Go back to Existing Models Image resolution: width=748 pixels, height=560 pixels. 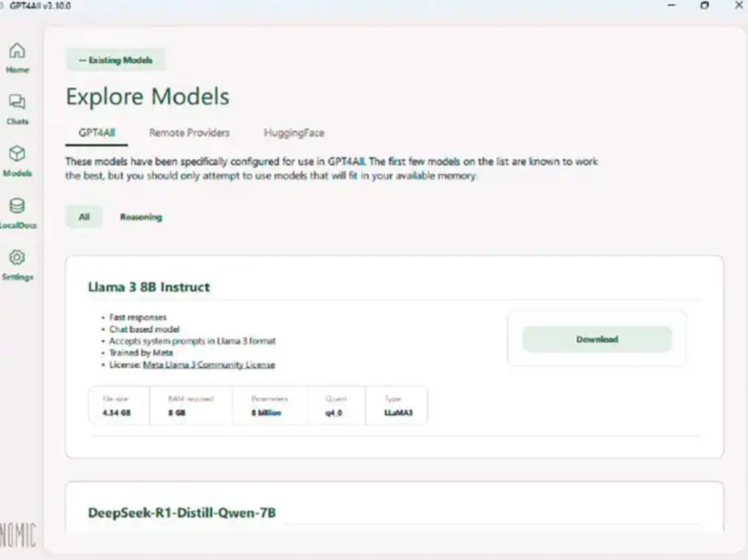pos(115,61)
